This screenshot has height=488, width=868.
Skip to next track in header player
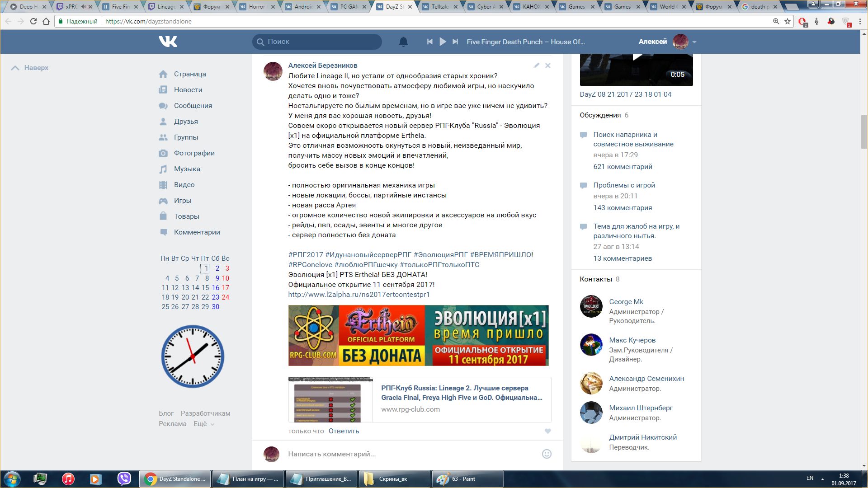point(455,42)
